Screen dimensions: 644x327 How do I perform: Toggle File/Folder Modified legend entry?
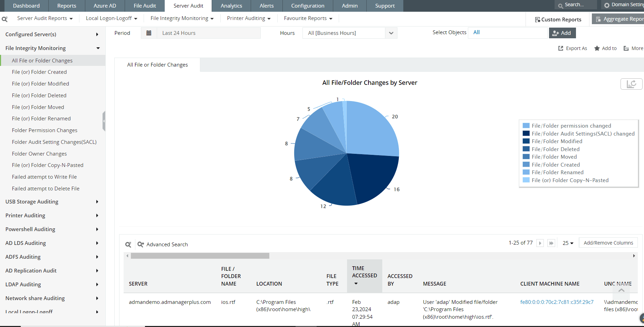pyautogui.click(x=557, y=141)
